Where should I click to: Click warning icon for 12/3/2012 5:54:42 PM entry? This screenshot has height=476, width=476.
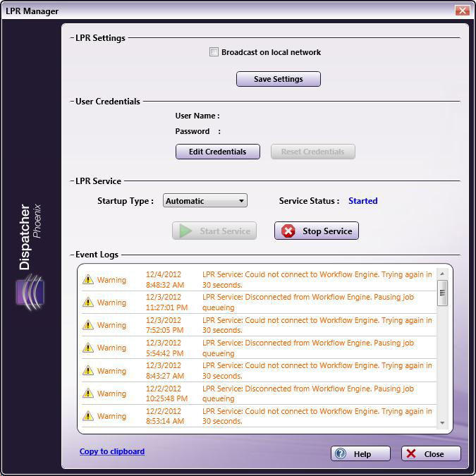coord(88,348)
